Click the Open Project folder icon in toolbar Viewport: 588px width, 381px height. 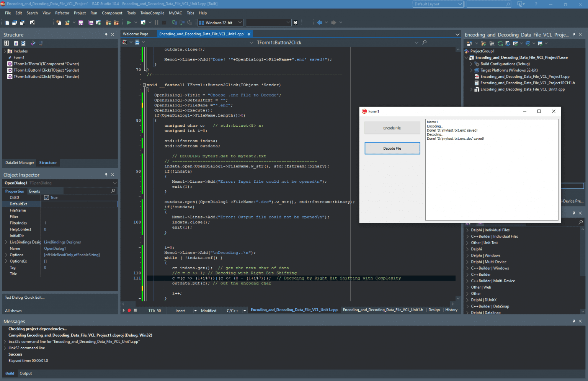[x=67, y=23]
